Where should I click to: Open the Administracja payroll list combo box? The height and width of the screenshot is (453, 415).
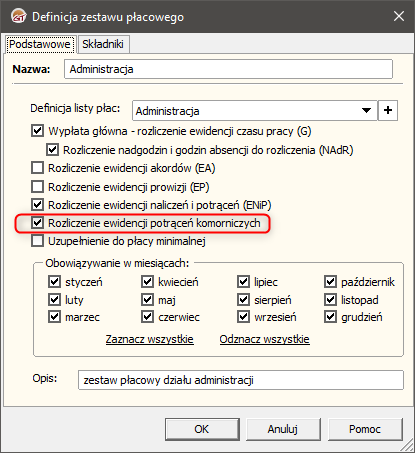(x=255, y=110)
